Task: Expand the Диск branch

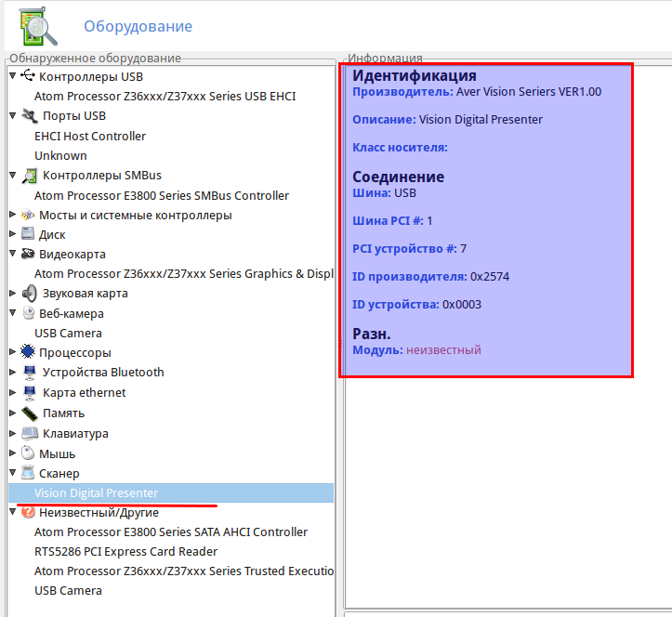Action: tap(13, 234)
